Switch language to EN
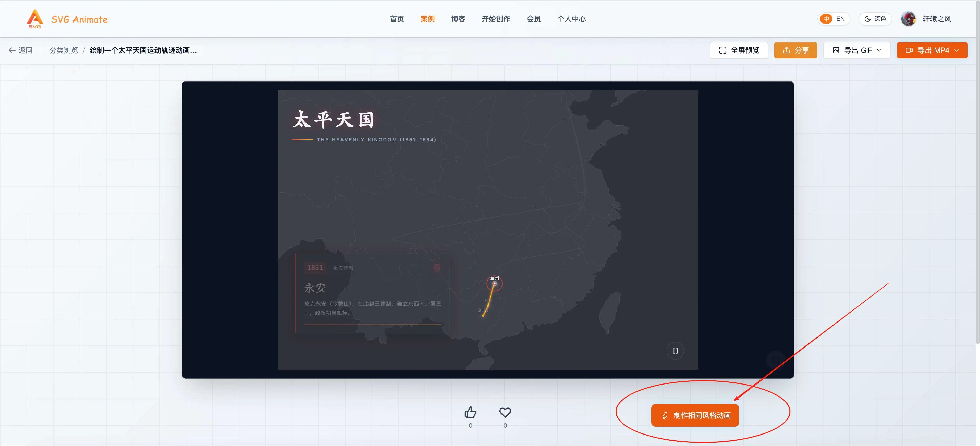Screen dimensions: 980x446 (840, 19)
